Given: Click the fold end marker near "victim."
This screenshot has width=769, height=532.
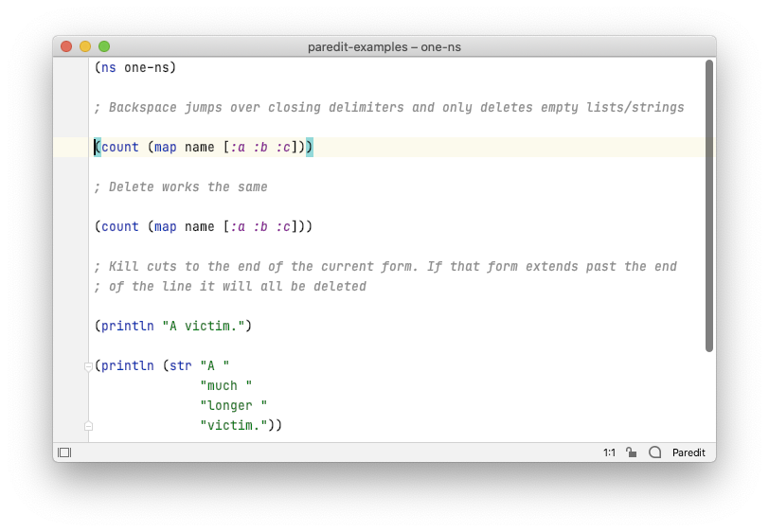Looking at the screenshot, I should click(88, 426).
